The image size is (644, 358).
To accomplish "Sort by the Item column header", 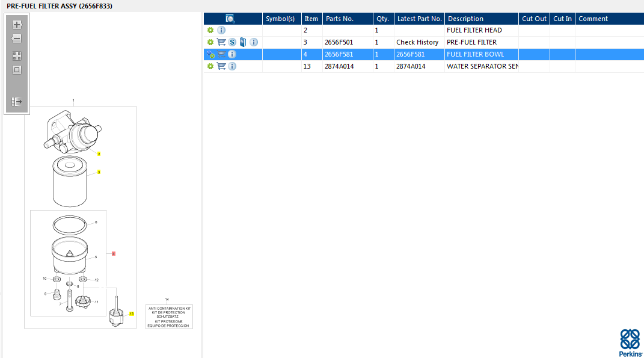I will [x=311, y=19].
